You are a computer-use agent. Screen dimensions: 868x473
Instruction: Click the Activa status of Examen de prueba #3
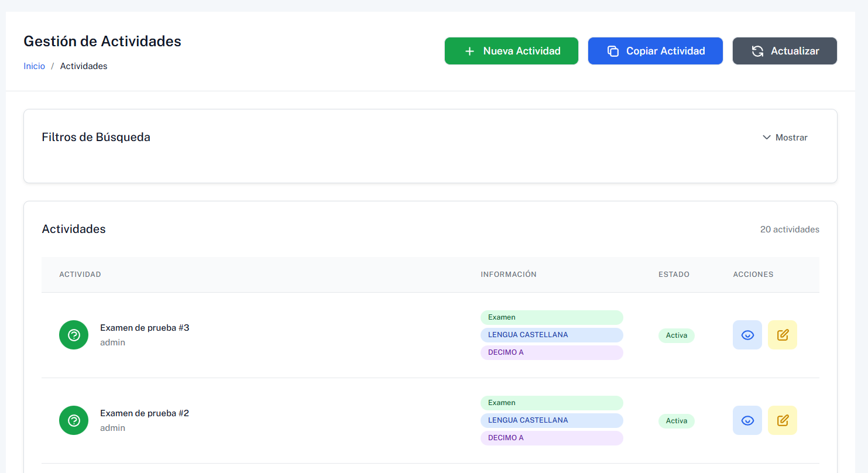pyautogui.click(x=677, y=335)
